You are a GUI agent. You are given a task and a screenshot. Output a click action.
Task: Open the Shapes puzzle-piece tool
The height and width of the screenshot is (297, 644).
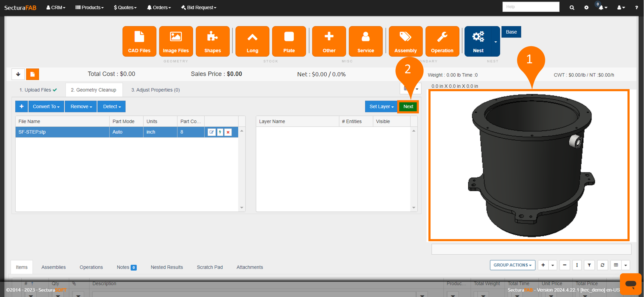point(213,41)
